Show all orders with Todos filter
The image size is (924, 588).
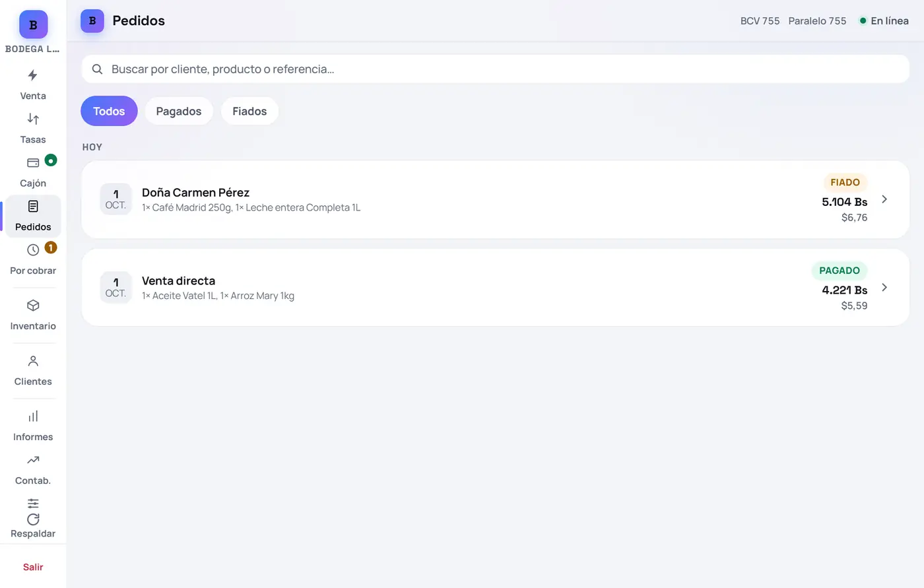pyautogui.click(x=109, y=111)
